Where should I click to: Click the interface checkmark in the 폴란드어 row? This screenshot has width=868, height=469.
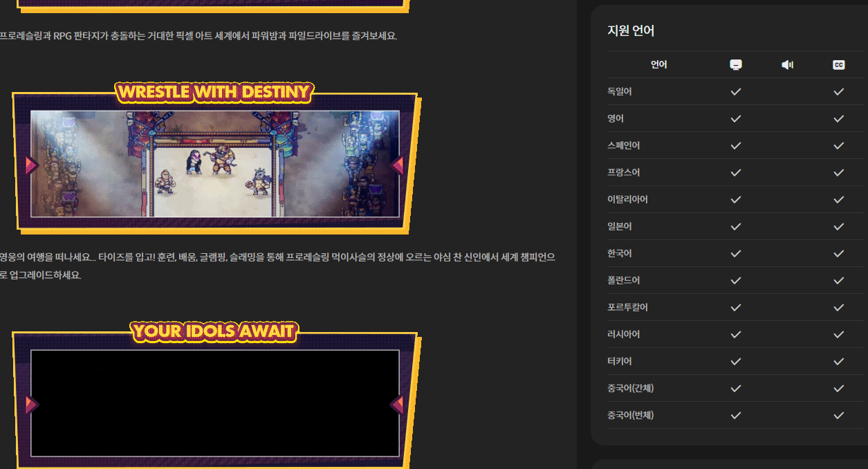click(736, 280)
